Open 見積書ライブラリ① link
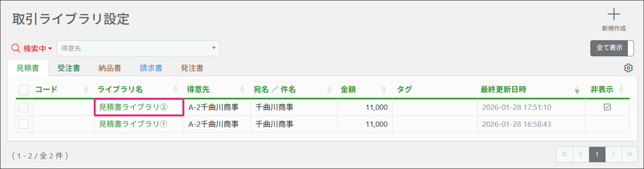The image size is (644, 169). click(133, 124)
